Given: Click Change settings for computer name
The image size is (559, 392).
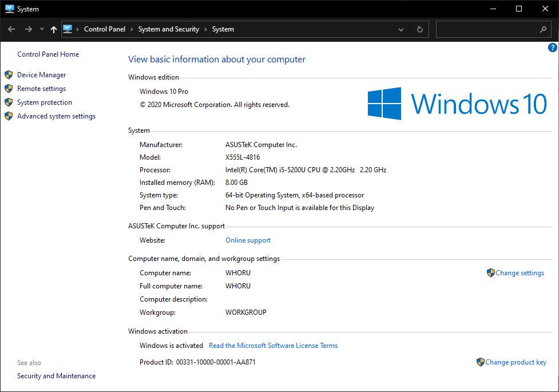Looking at the screenshot, I should (x=520, y=273).
